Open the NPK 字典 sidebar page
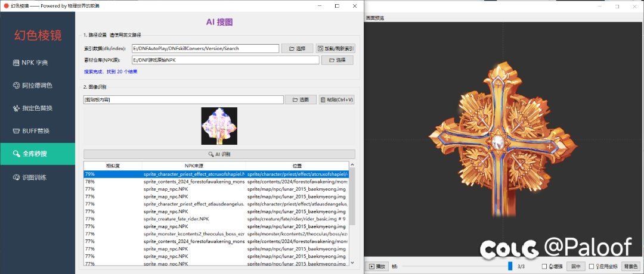 (x=38, y=63)
